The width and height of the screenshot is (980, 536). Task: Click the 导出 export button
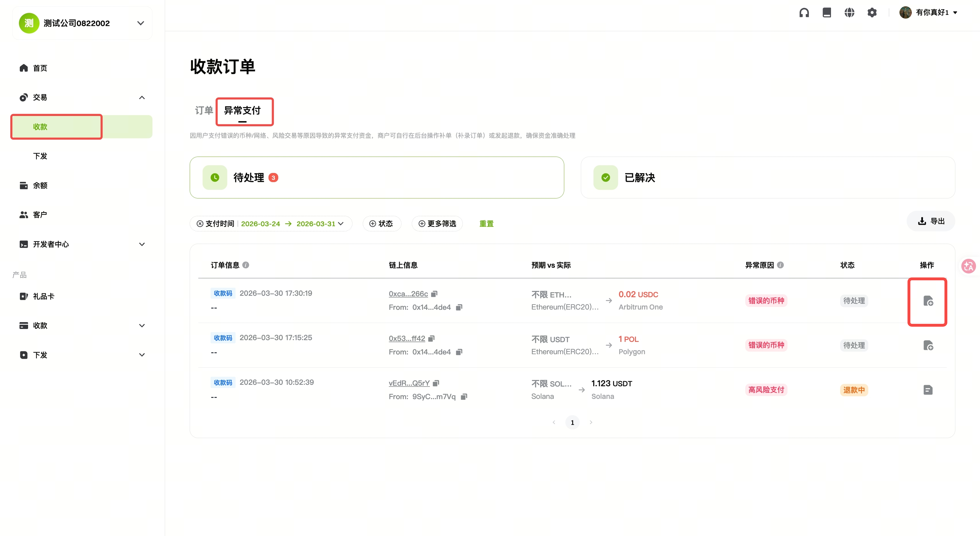(931, 221)
